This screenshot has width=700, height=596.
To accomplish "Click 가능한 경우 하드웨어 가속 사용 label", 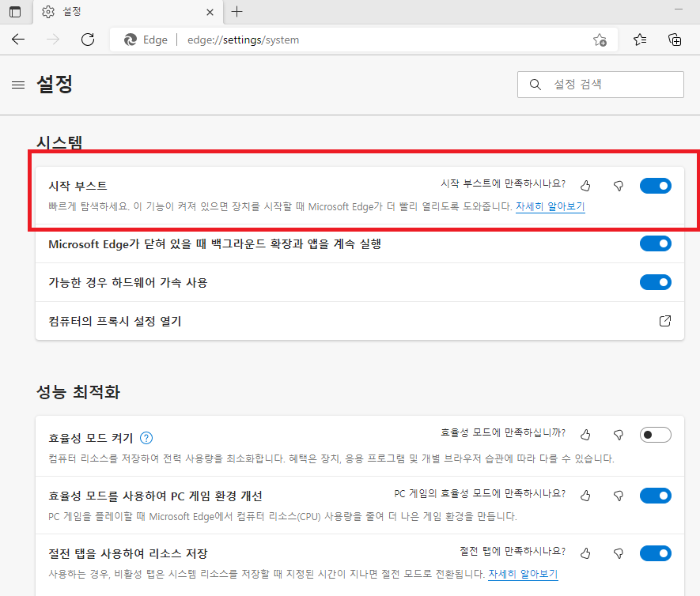I will [x=127, y=282].
